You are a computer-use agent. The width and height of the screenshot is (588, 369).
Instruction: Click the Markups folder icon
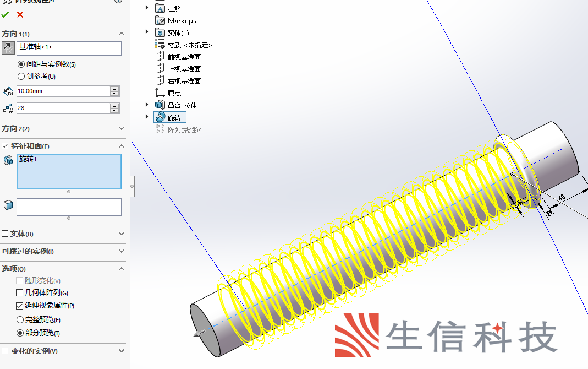[x=160, y=20]
